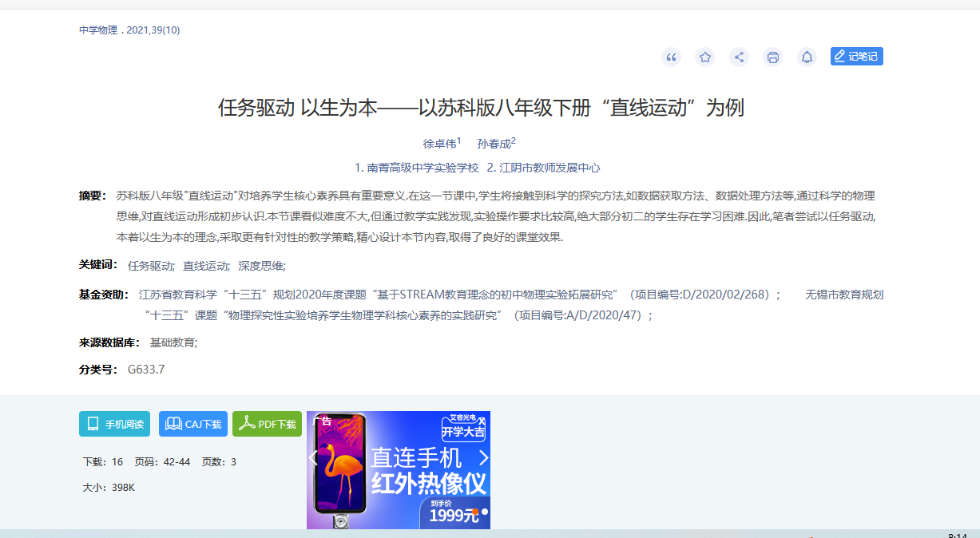Select the keyword 深度思维
This screenshot has width=980, height=538.
point(260,266)
